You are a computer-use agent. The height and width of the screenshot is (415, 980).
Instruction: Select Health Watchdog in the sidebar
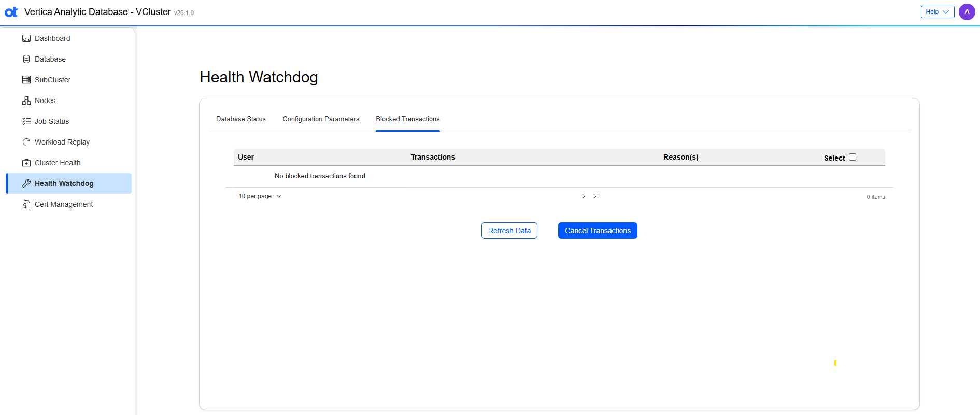pyautogui.click(x=64, y=183)
